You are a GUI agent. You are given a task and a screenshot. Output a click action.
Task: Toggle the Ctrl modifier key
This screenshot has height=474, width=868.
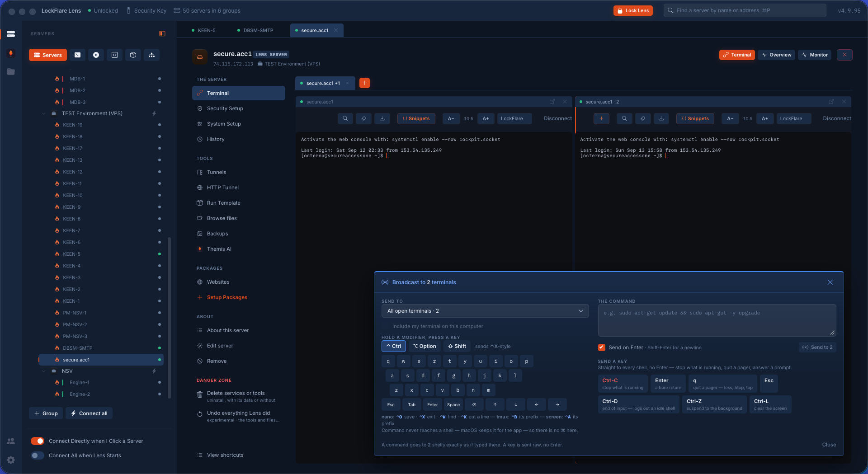tap(394, 346)
